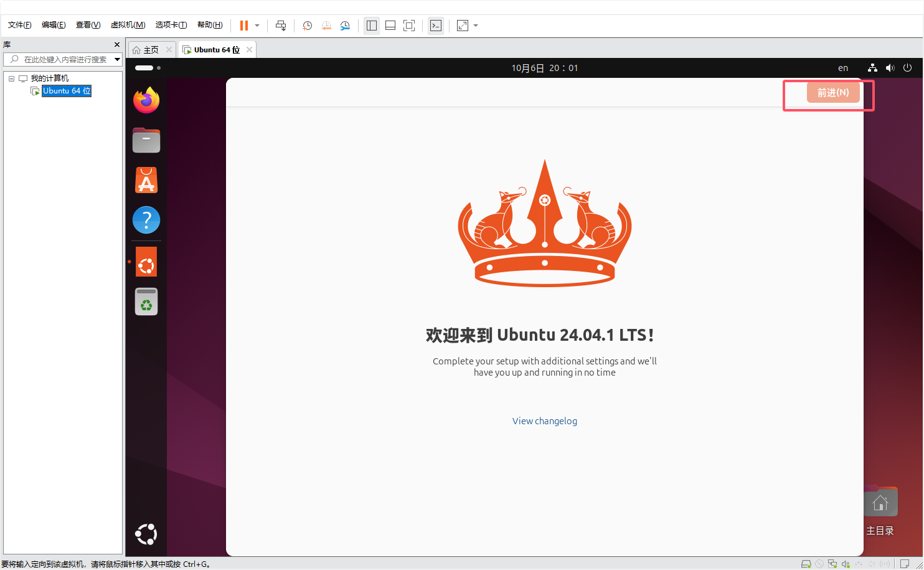924x570 pixels.
Task: Open the 虚拟机(M) menu
Action: click(x=128, y=25)
